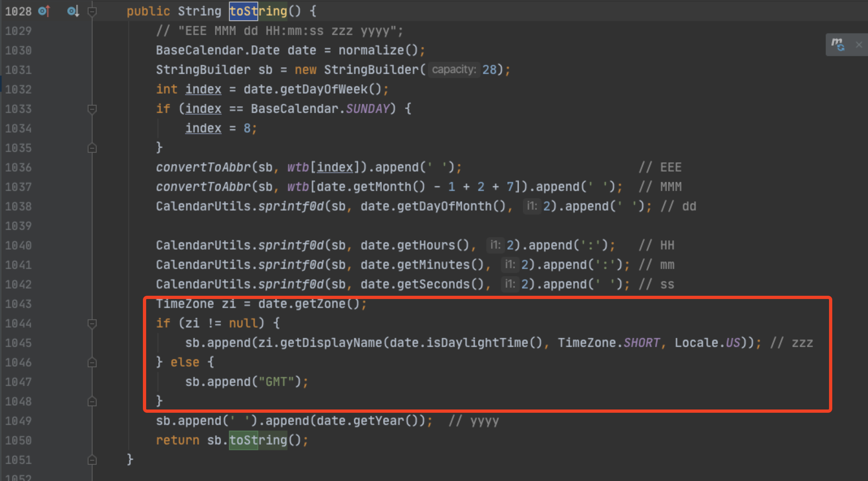Image resolution: width=868 pixels, height=481 pixels.
Task: Click the BaseCalendar.SUNDAY constant
Action: [x=367, y=109]
